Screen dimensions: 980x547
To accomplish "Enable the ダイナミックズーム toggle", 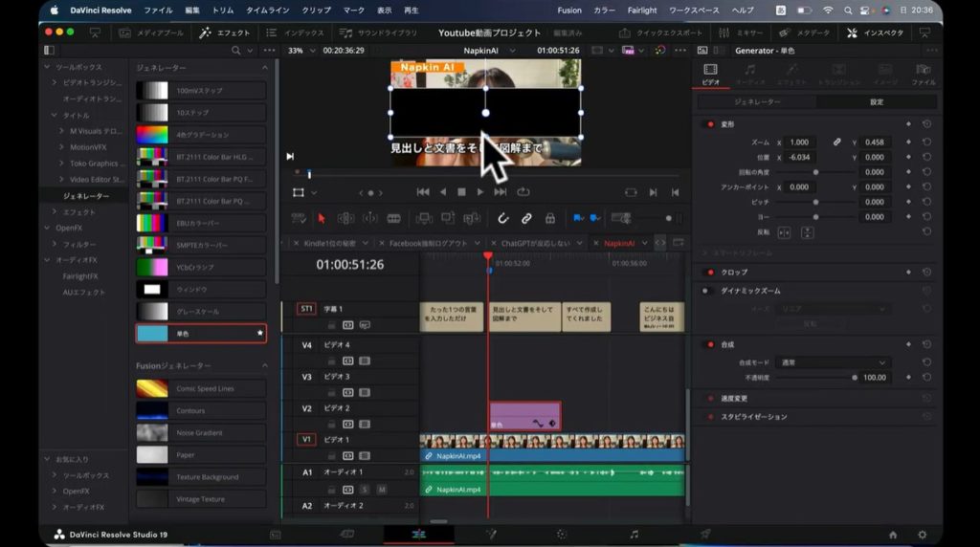I will click(709, 290).
